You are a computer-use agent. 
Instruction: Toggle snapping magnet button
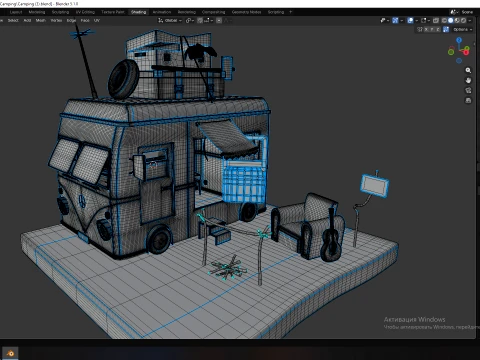[x=200, y=20]
